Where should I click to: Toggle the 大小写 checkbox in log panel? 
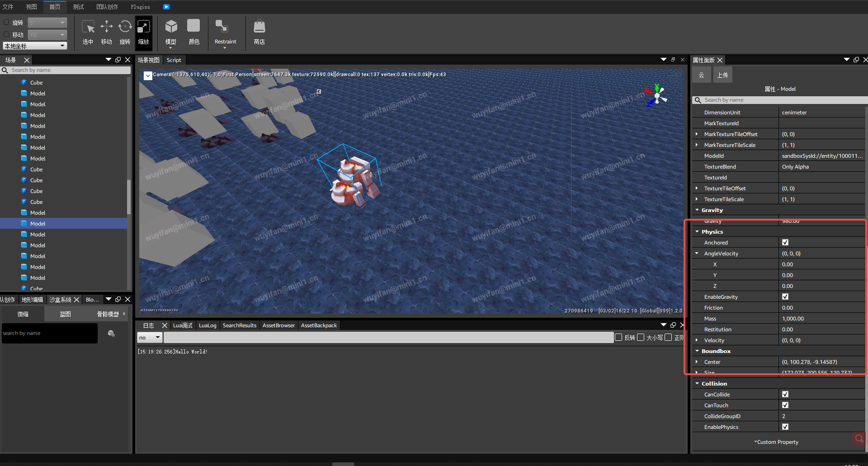[x=641, y=337]
